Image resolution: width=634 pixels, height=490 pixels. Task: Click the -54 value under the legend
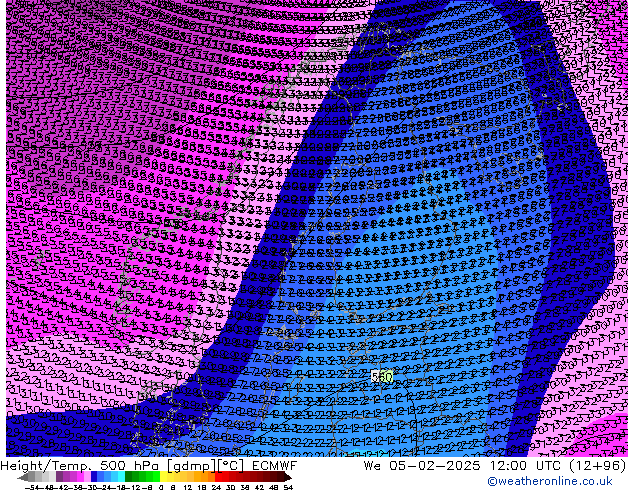tap(32, 487)
